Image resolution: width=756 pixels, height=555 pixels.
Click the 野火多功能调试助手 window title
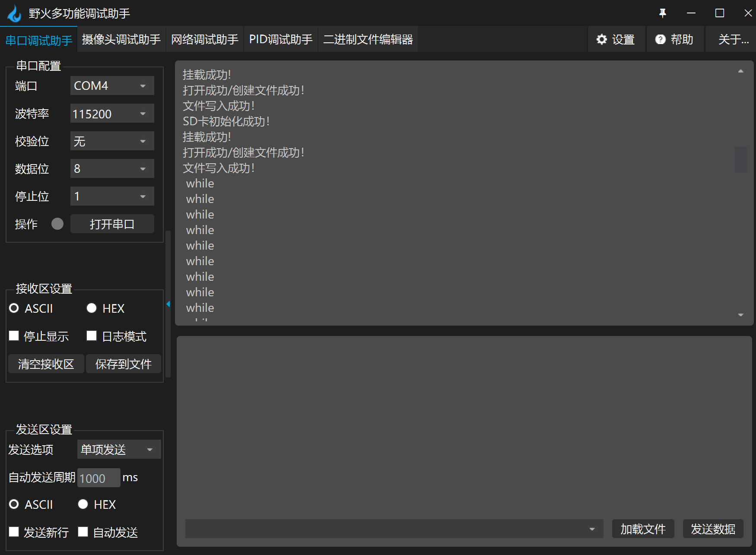tap(79, 13)
